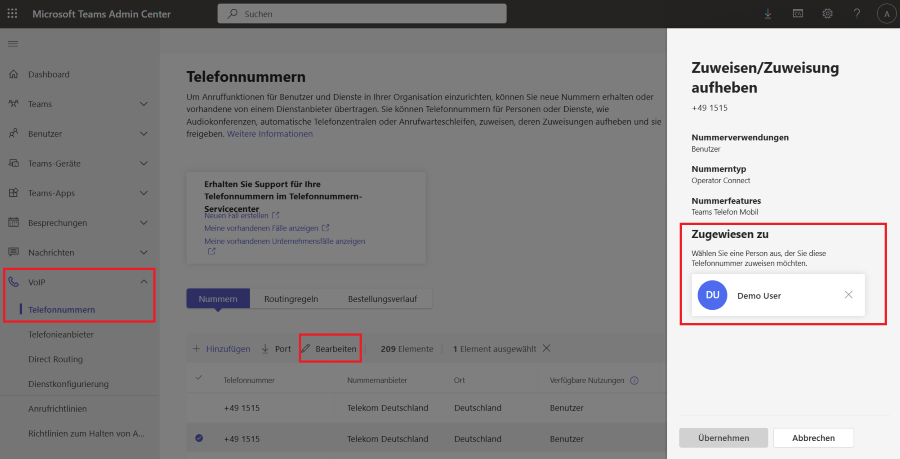
Task: Collapse the VoIP section chevron
Action: coord(143,282)
